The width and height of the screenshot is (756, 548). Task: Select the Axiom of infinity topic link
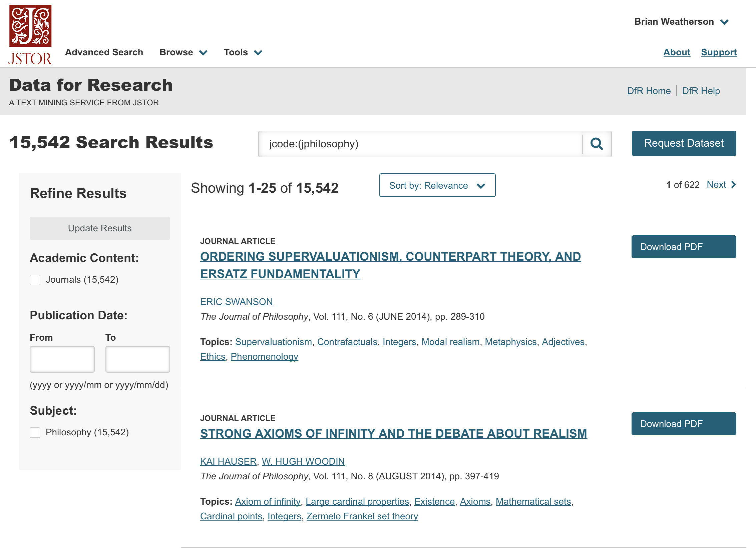(268, 501)
